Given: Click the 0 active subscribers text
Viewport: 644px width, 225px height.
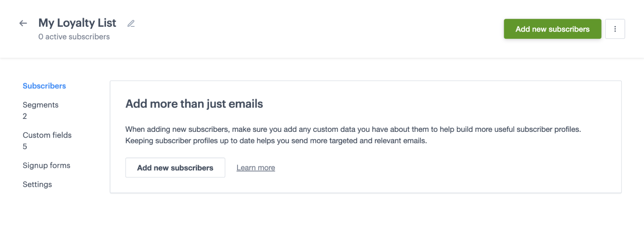Looking at the screenshot, I should pos(74,37).
